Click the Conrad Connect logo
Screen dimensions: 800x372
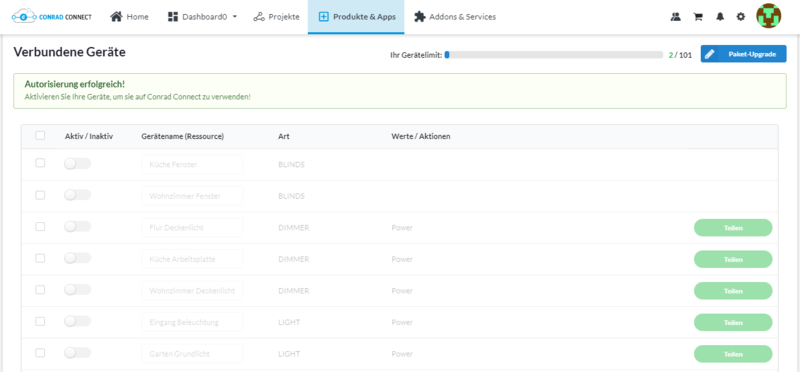(x=52, y=17)
